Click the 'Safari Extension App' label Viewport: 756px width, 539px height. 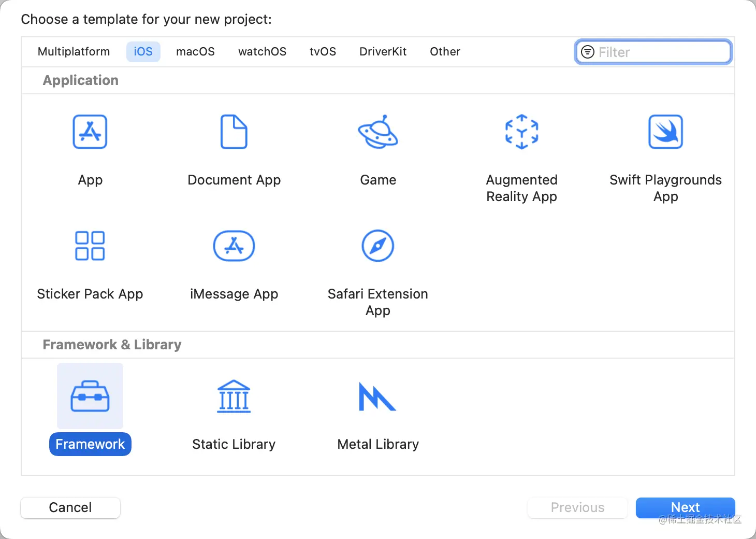tap(378, 302)
